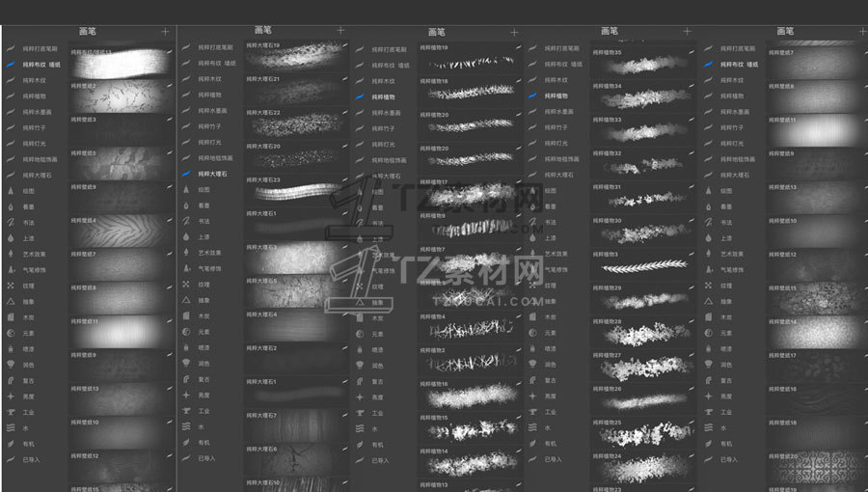Pick the 纯粹植物19 brush in the third panel
868x492 pixels.
[x=470, y=59]
